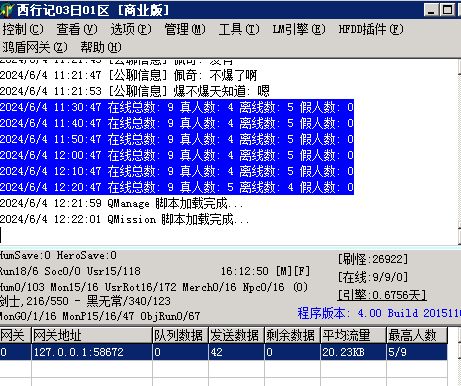Minimize the 西行记 server window

pos(431,10)
